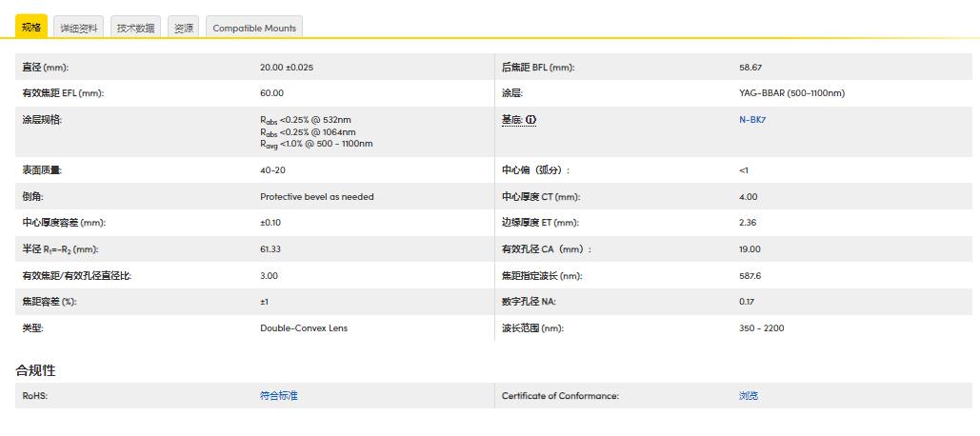Click the surface quality value 40-20
Image resolution: width=980 pixels, height=436 pixels.
(x=271, y=170)
